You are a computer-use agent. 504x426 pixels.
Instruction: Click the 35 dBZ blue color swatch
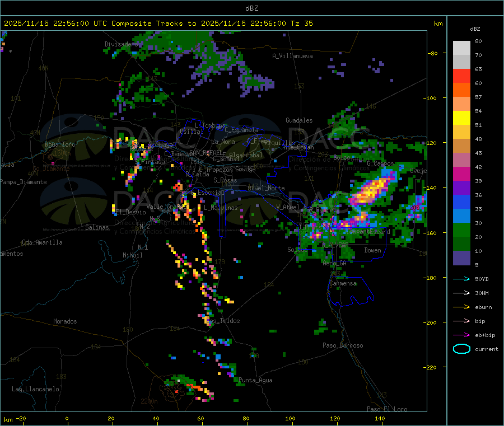coord(461,202)
